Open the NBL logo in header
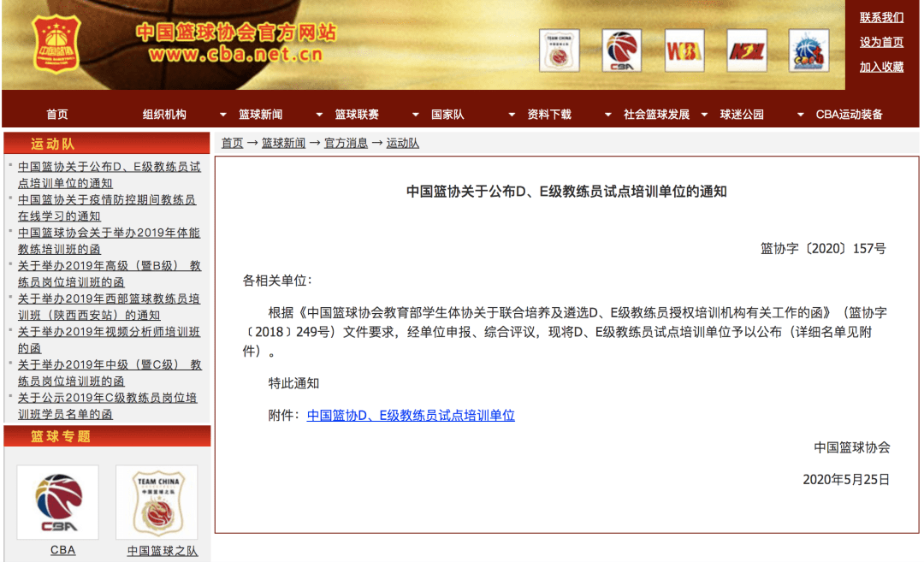This screenshot has height=562, width=924. 747,50
